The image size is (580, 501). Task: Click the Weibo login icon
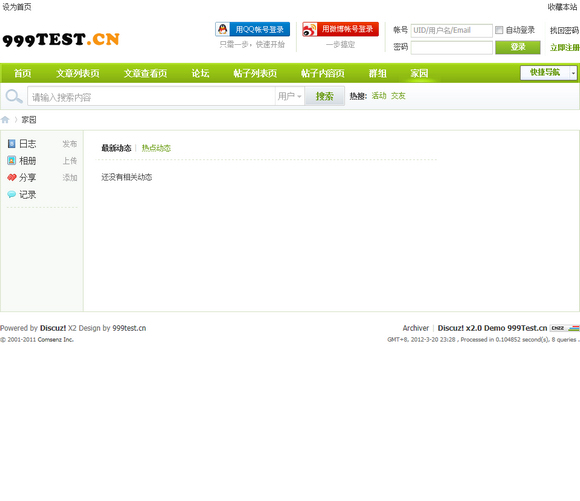pos(310,29)
